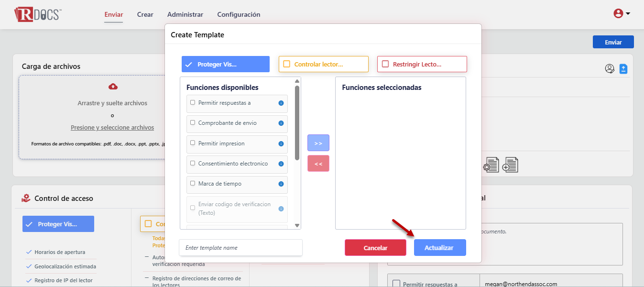Viewport: 644px width, 287px height.
Task: Check the Comprobante de envio checkbox
Action: point(193,123)
